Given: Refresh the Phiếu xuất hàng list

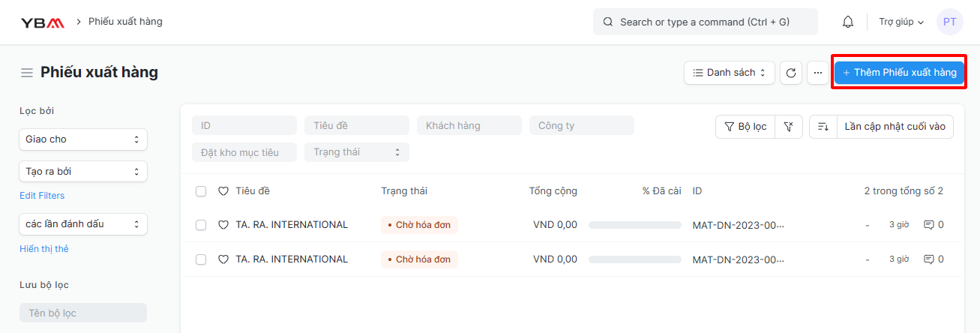Looking at the screenshot, I should [x=791, y=73].
